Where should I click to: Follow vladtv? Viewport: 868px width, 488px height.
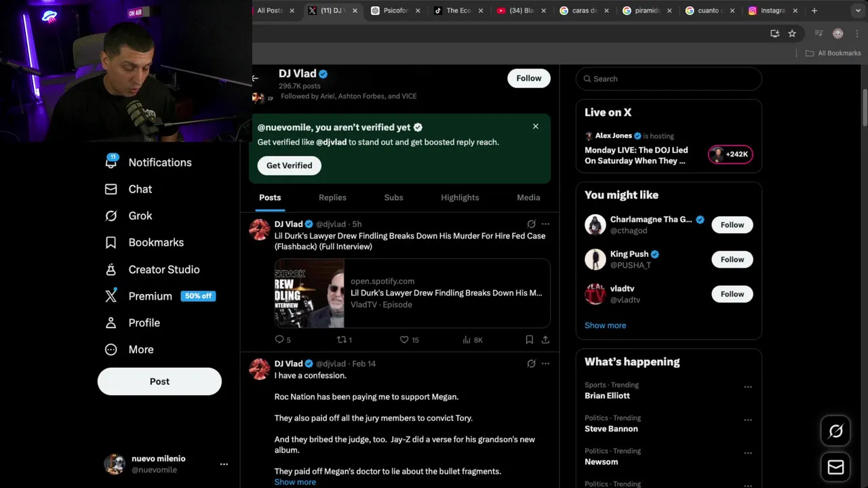coord(732,293)
